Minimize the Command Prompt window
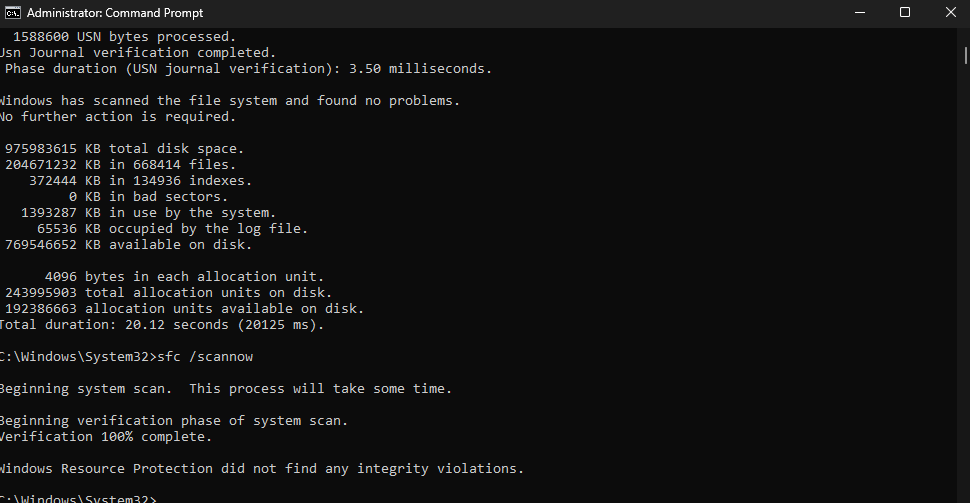 coord(860,13)
